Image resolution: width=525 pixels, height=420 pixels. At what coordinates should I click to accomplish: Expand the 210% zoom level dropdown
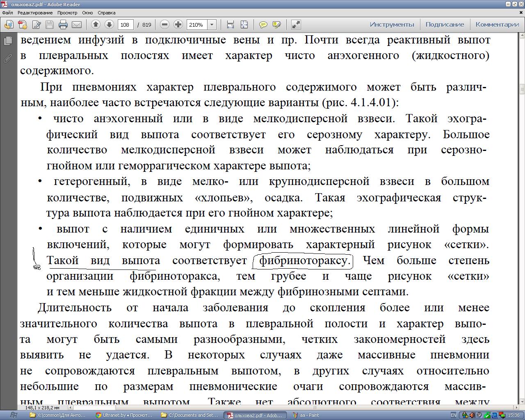[x=212, y=25]
